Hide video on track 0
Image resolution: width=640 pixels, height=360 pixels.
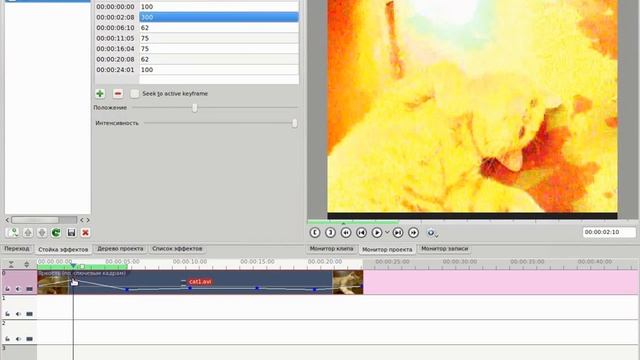(x=29, y=289)
